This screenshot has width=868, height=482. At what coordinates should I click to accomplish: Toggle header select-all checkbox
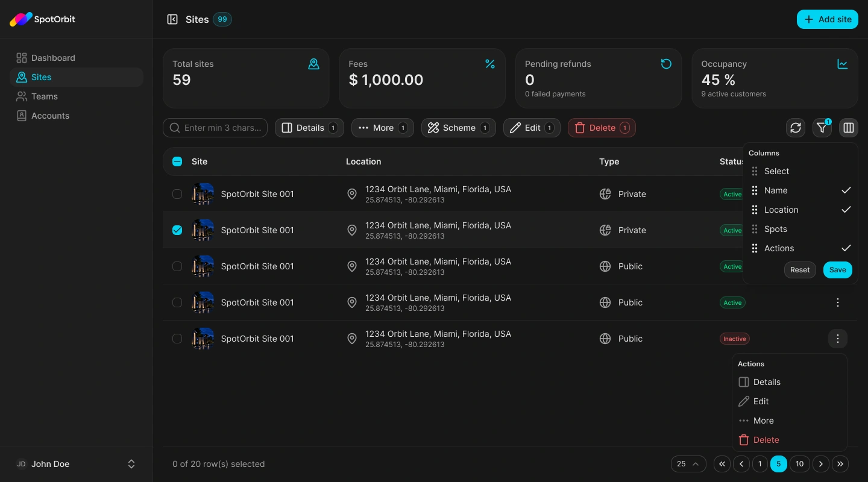coord(177,161)
